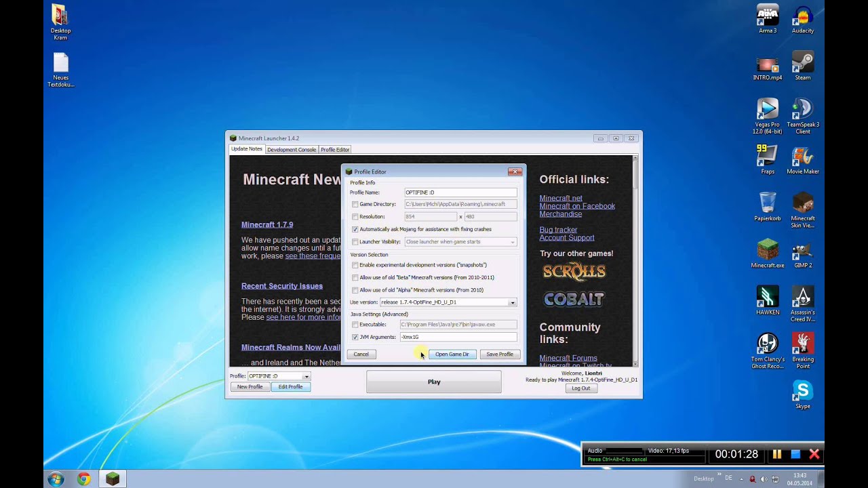Click the Save Profile button
Image resolution: width=868 pixels, height=488 pixels.
click(500, 354)
